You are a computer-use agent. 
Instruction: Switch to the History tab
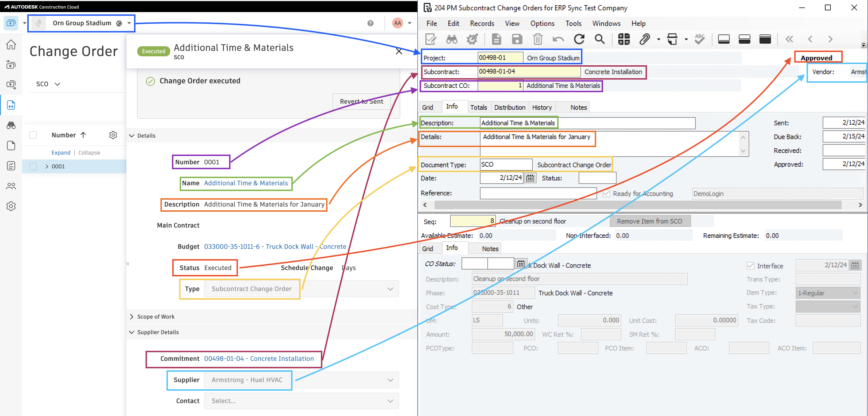coord(542,107)
